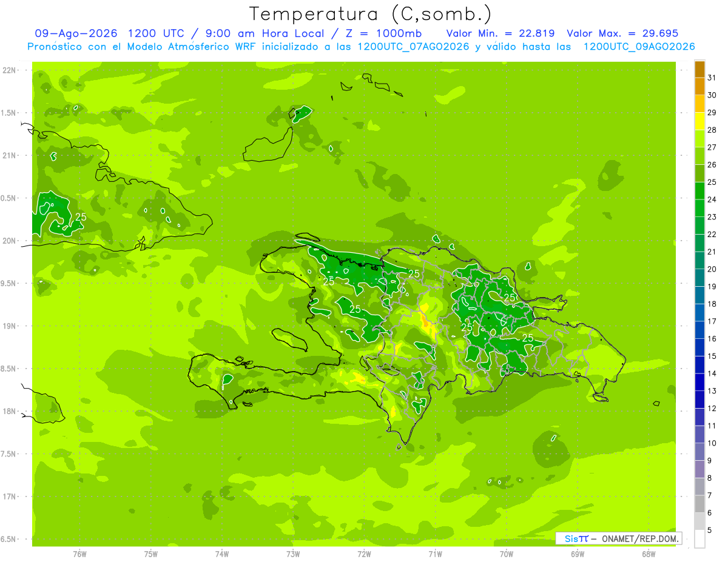Viewport: 728px width, 562px height.
Task: Click the legend value "5"
Action: coord(710,530)
